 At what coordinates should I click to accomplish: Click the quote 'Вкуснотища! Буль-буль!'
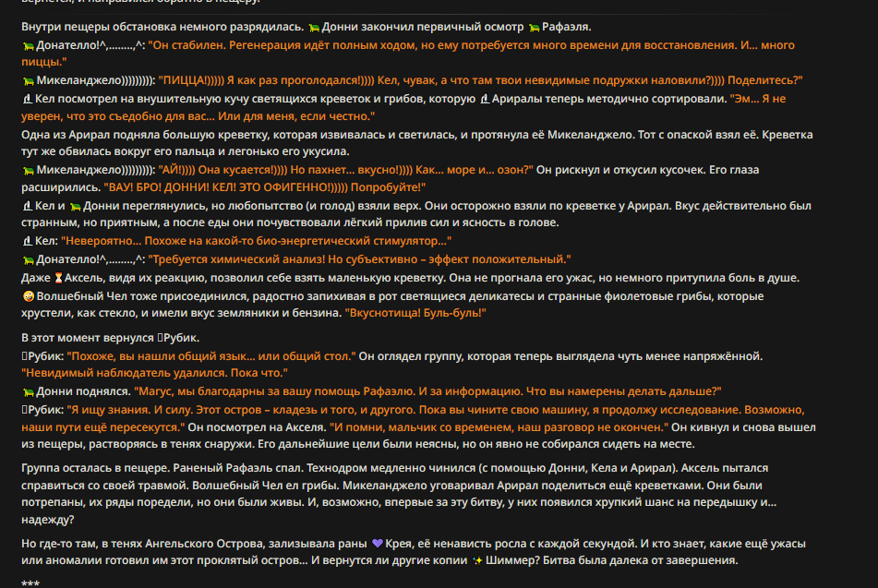pos(415,313)
